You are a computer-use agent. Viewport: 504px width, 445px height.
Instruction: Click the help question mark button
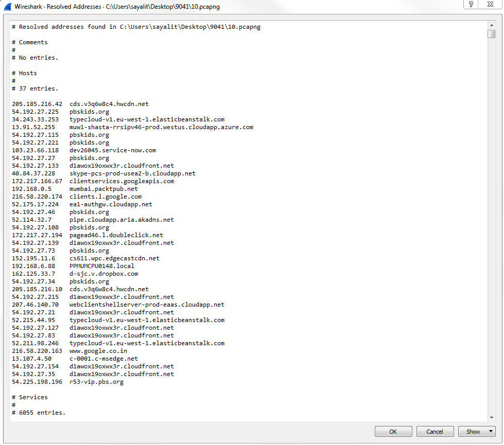(x=471, y=4)
